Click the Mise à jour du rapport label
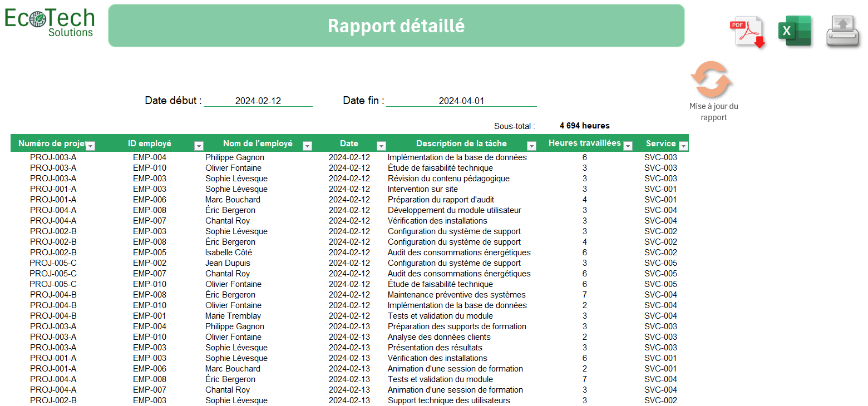Viewport: 868px width, 406px height. click(x=713, y=112)
